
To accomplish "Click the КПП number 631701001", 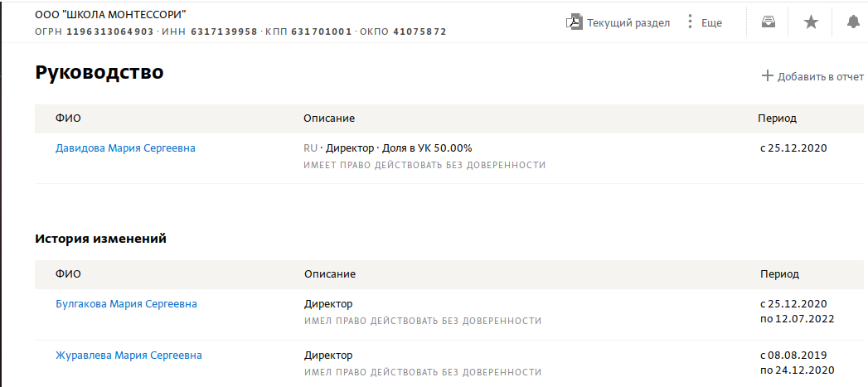I will click(321, 31).
